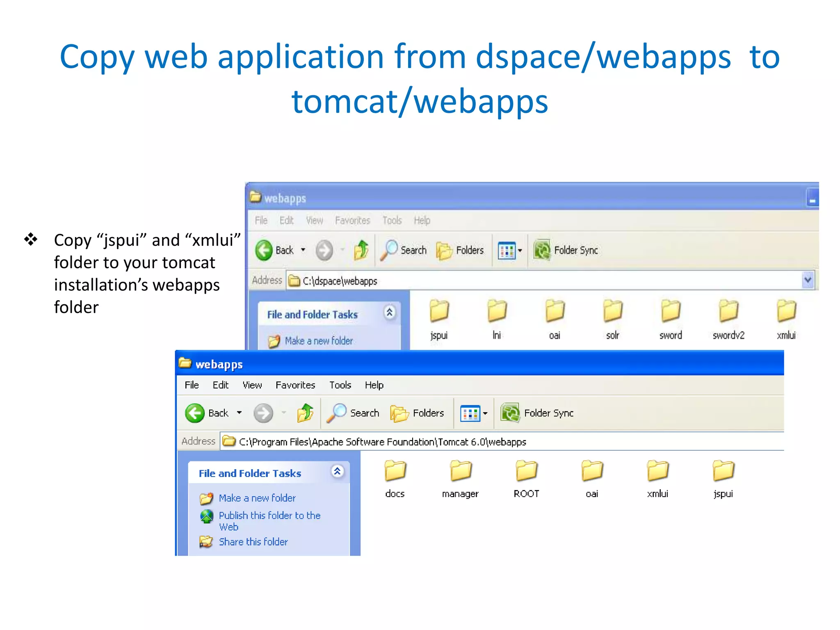Viewport: 840px width, 630px height.
Task: Open lni folder in dspace webapps window
Action: [x=497, y=320]
